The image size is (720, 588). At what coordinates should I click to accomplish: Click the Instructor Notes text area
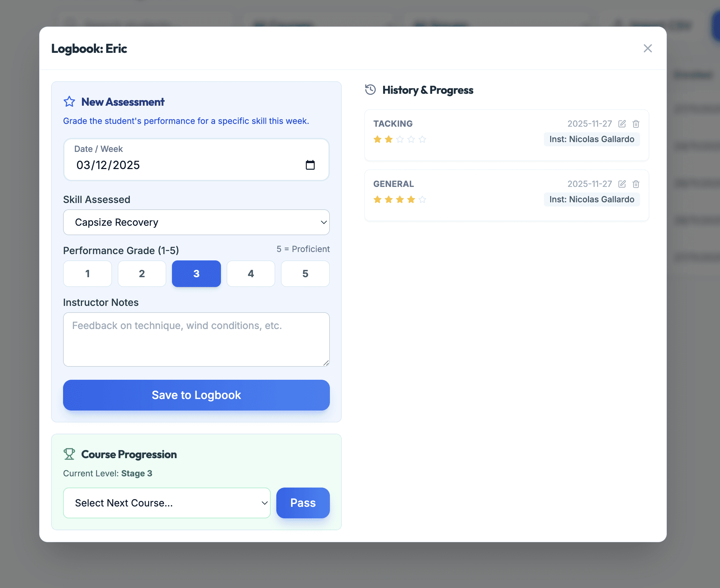tap(196, 339)
